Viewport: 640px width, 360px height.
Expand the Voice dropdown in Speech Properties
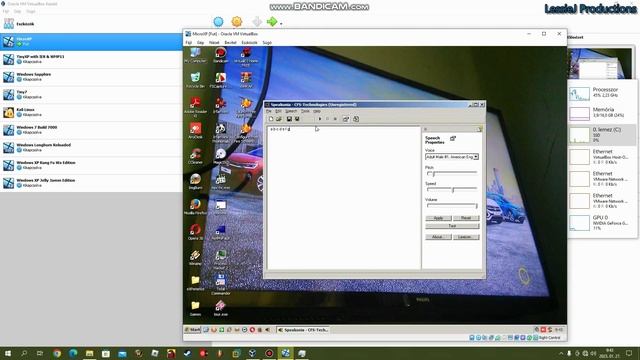coord(476,157)
